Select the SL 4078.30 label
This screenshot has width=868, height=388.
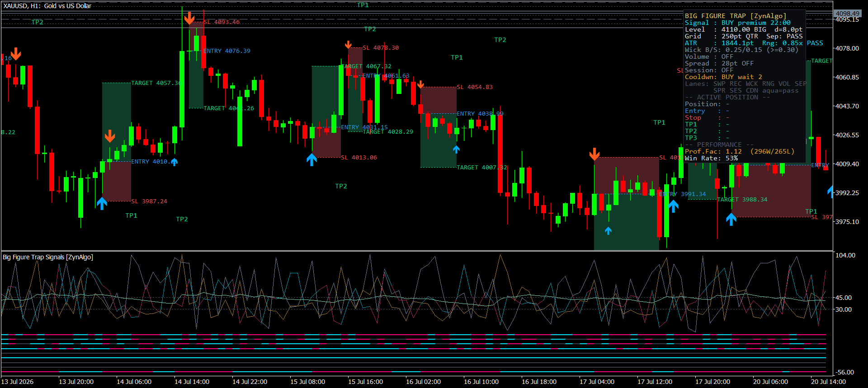tap(381, 48)
